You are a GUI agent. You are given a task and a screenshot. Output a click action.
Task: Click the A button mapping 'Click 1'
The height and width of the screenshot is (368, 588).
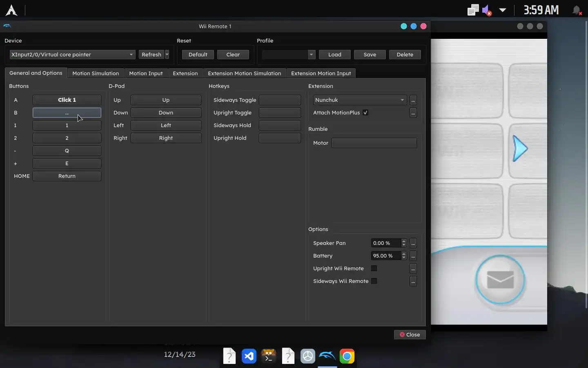[x=67, y=100]
